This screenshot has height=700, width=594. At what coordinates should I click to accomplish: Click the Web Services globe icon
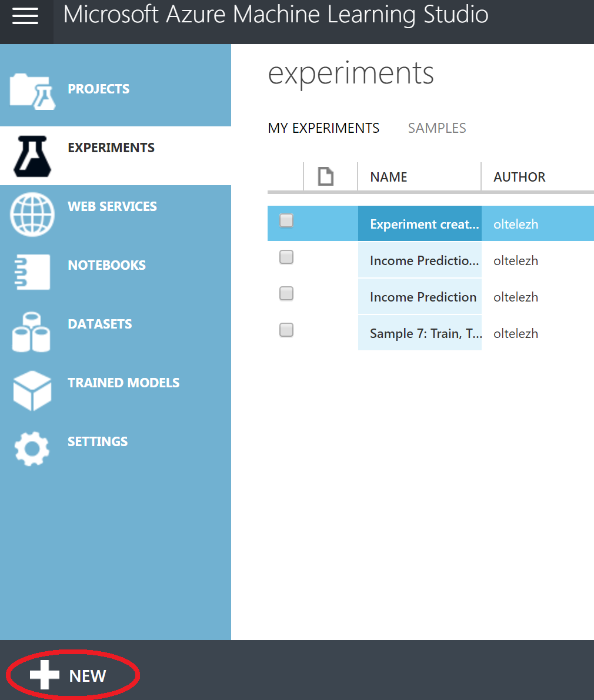click(32, 215)
